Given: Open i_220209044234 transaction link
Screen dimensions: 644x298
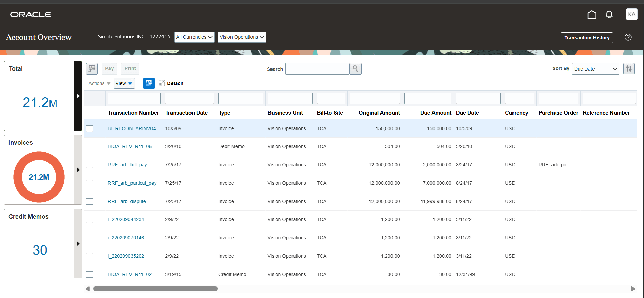Looking at the screenshot, I should 126,219.
